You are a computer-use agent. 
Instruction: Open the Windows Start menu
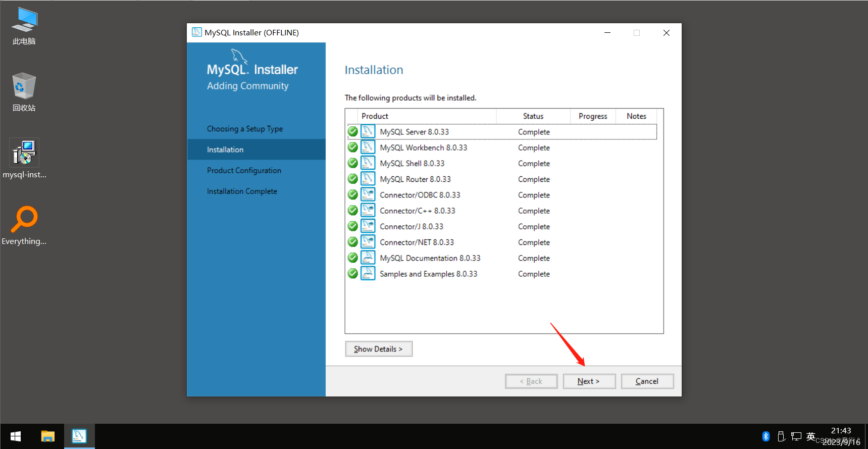(x=16, y=436)
